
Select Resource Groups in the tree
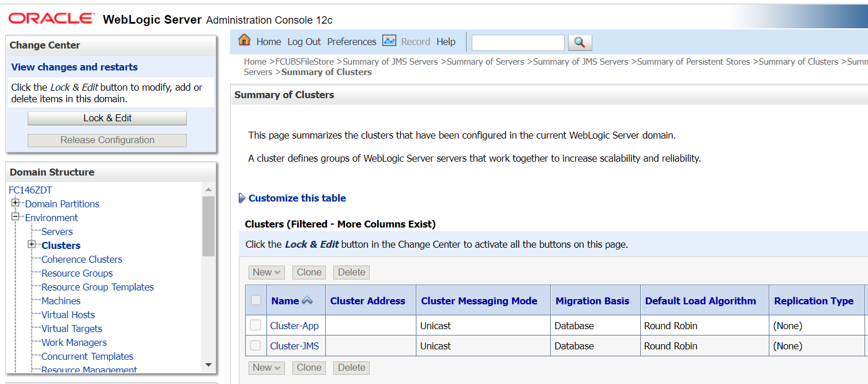[x=77, y=273]
